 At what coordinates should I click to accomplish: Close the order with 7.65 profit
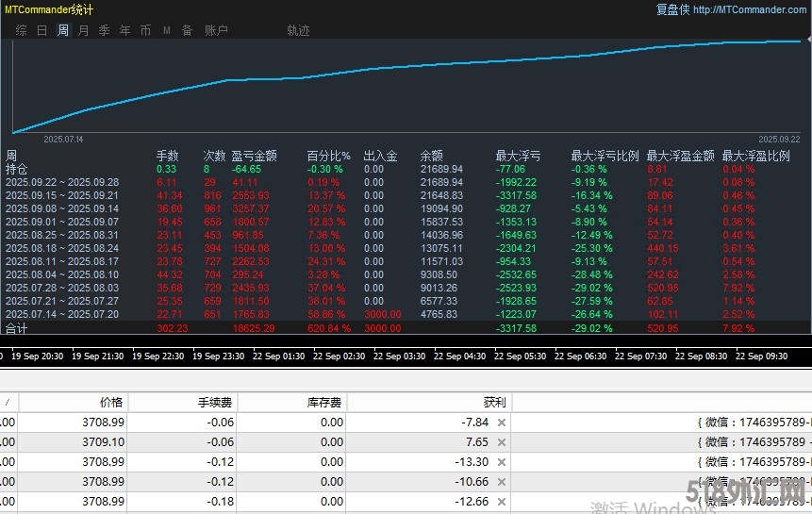[x=502, y=442]
